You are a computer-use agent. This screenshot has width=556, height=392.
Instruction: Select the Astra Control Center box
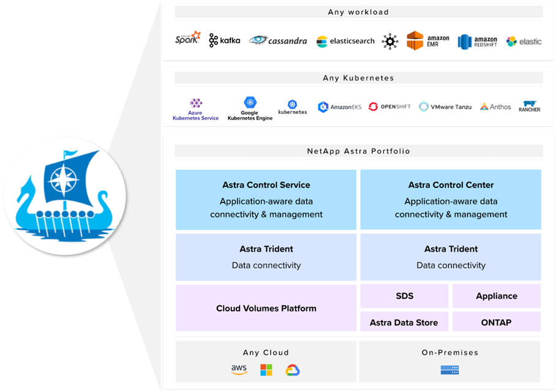click(451, 200)
